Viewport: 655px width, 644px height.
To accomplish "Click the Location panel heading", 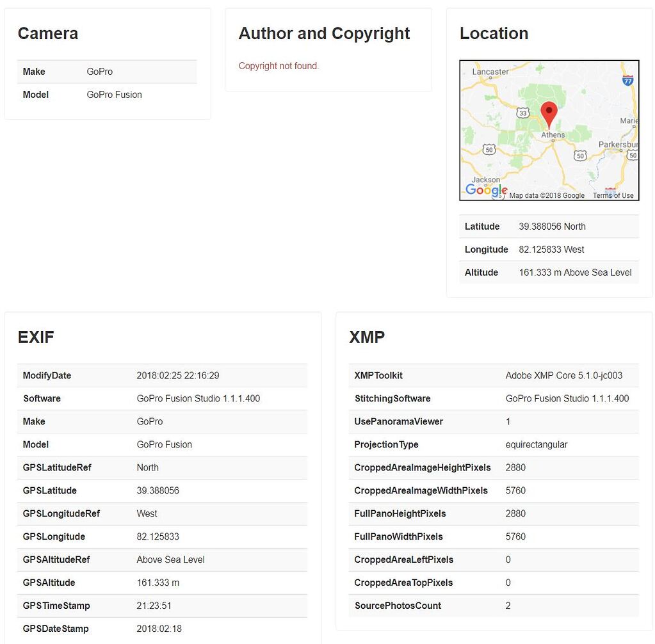I will [x=494, y=33].
